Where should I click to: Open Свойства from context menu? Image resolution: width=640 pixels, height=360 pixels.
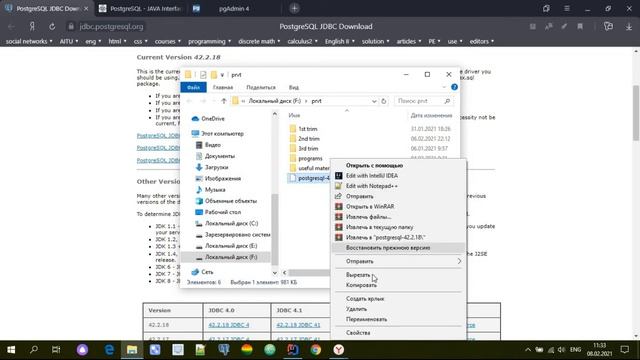point(358,333)
